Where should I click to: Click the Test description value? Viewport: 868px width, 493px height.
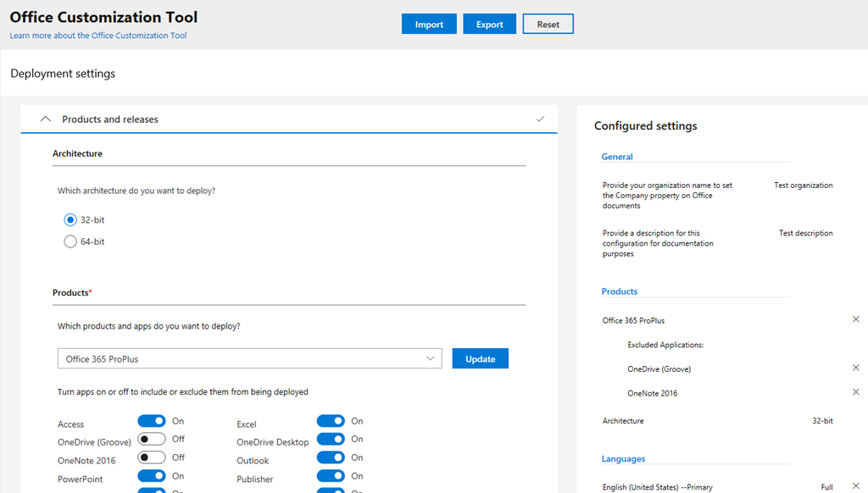(805, 233)
